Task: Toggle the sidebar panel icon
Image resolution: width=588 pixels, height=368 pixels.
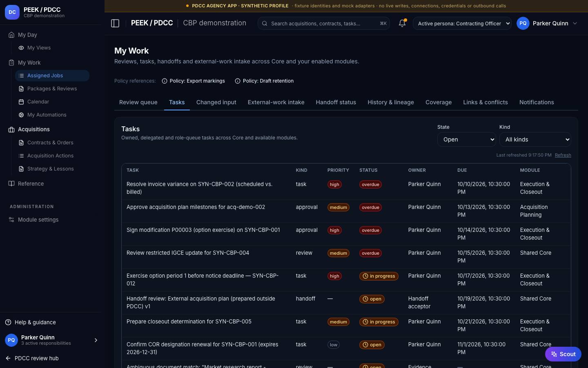Action: (115, 23)
